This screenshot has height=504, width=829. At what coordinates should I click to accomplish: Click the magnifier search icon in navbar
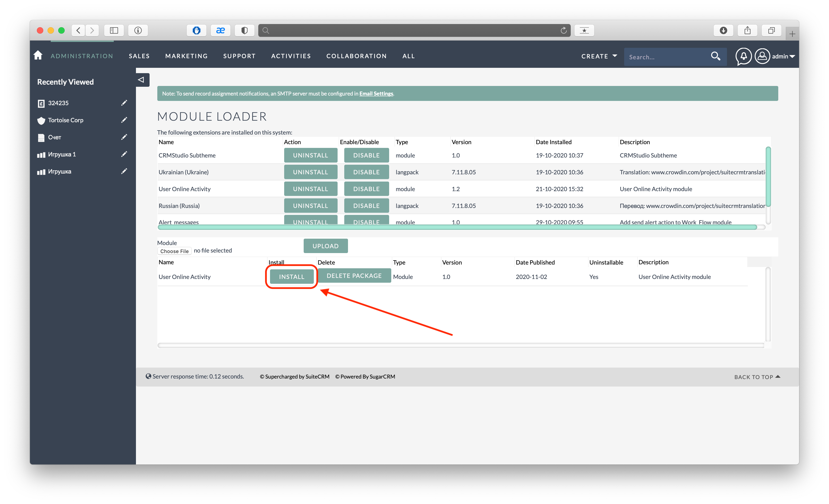point(715,56)
